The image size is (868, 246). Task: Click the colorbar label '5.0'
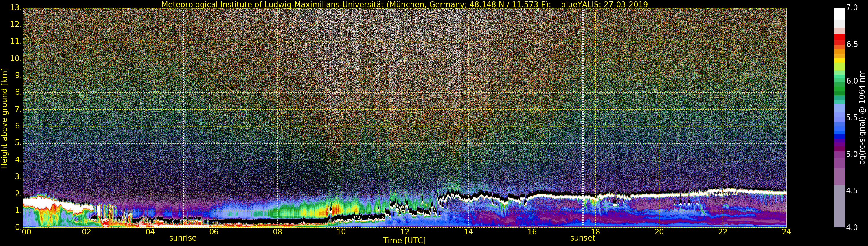coord(852,154)
